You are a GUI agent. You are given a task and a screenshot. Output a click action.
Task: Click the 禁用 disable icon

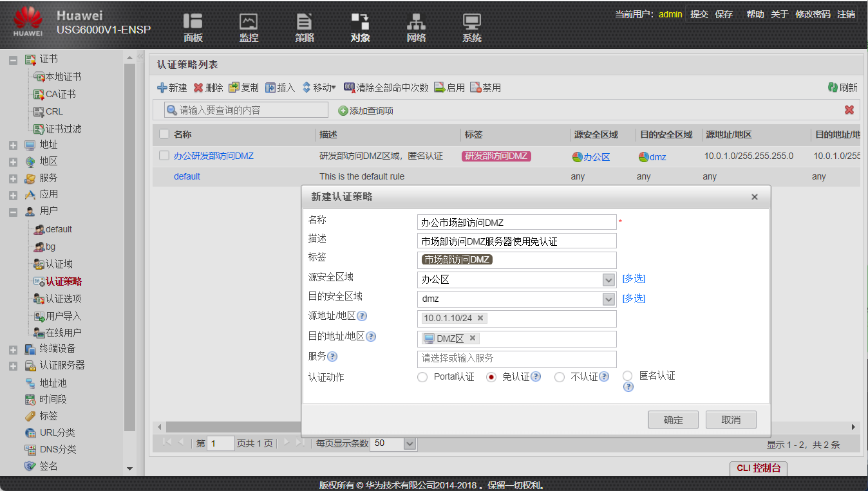point(476,88)
